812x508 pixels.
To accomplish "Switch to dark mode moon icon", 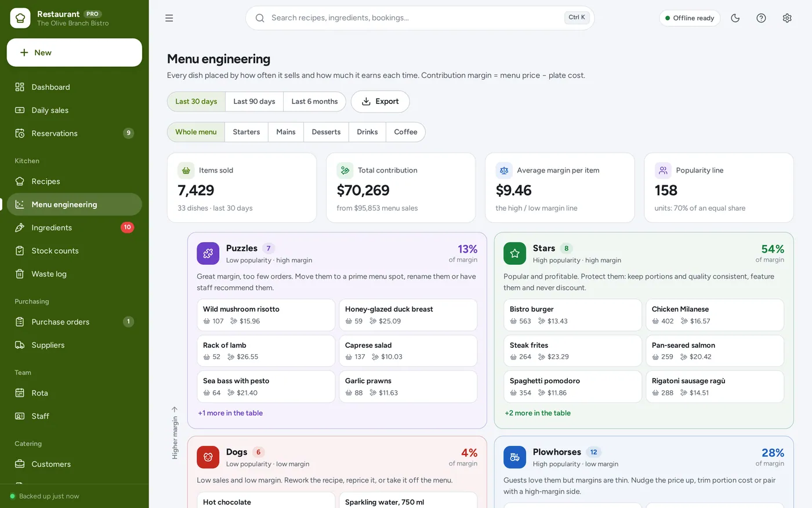I will point(735,18).
